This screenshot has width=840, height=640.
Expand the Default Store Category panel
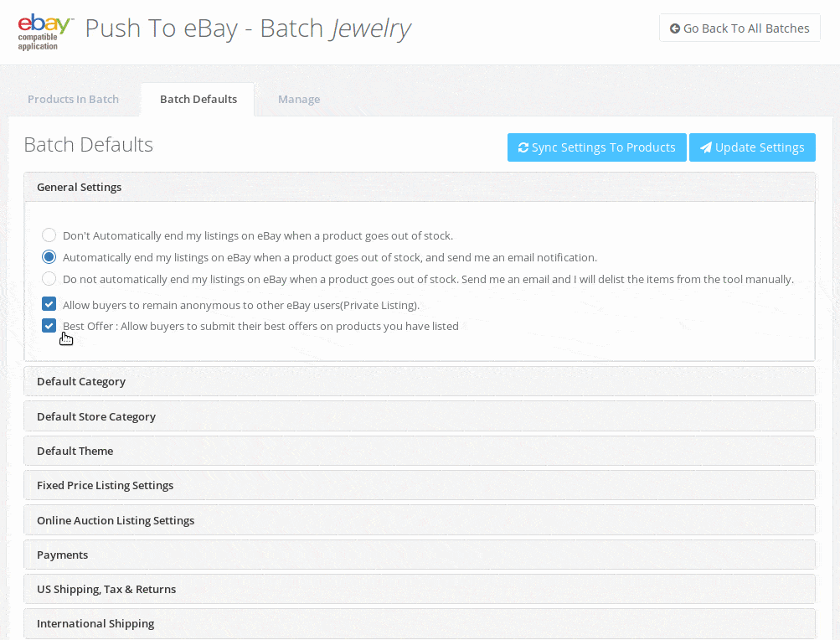[x=96, y=416]
